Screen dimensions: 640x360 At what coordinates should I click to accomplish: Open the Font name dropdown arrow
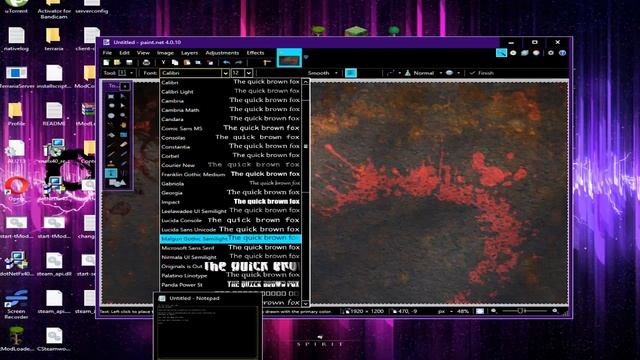point(225,73)
